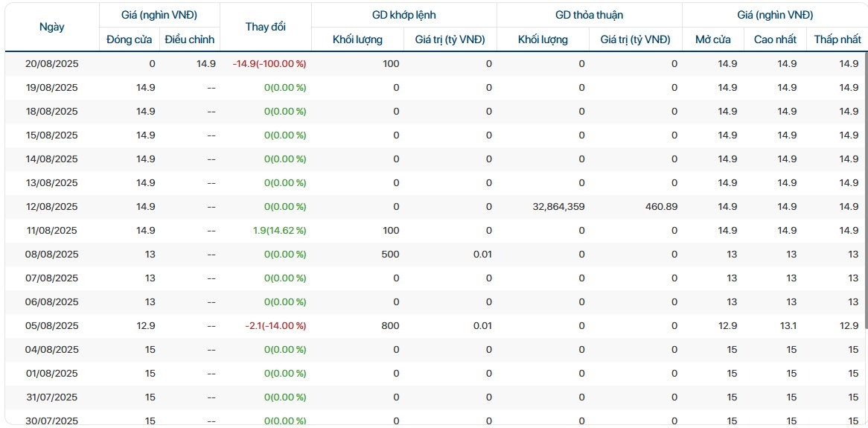Select the GD thỏa thuận header group
The height and width of the screenshot is (428, 868).
[589, 15]
